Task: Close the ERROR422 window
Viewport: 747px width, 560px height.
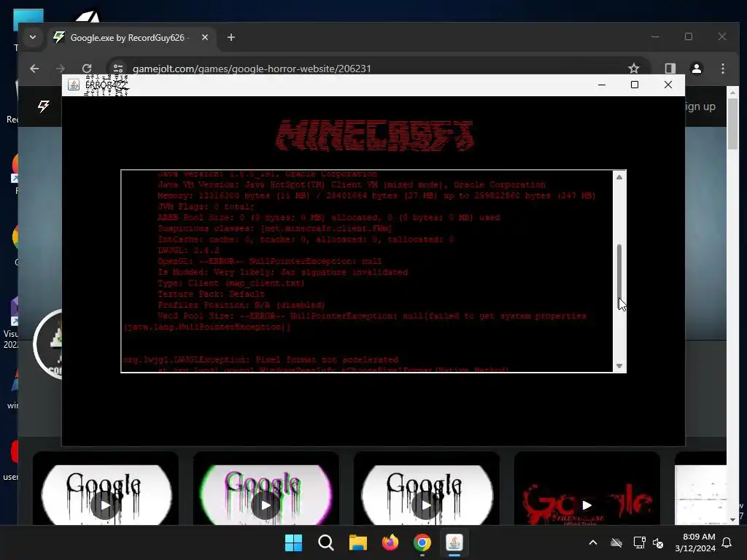Action: [668, 85]
